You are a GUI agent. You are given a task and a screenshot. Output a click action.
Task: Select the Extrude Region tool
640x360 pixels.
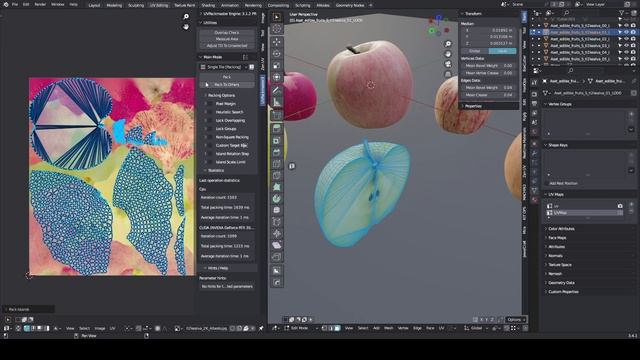pyautogui.click(x=277, y=128)
